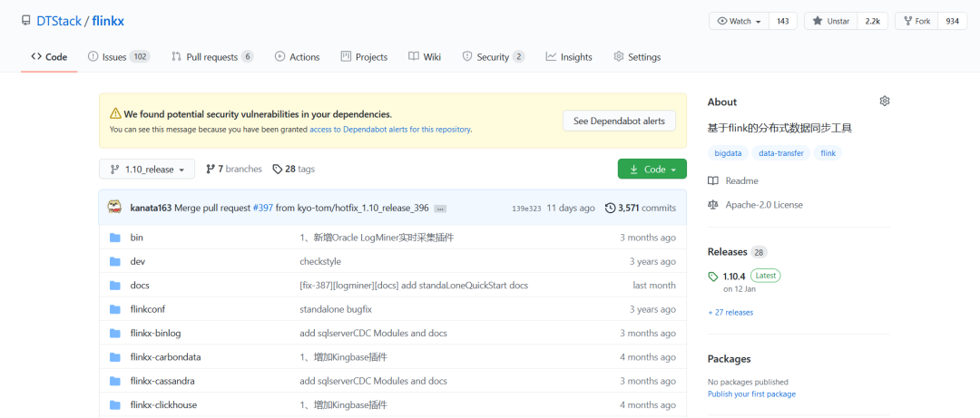Click the Apache-2.0 License scale icon
Image resolution: width=980 pixels, height=418 pixels.
(713, 205)
